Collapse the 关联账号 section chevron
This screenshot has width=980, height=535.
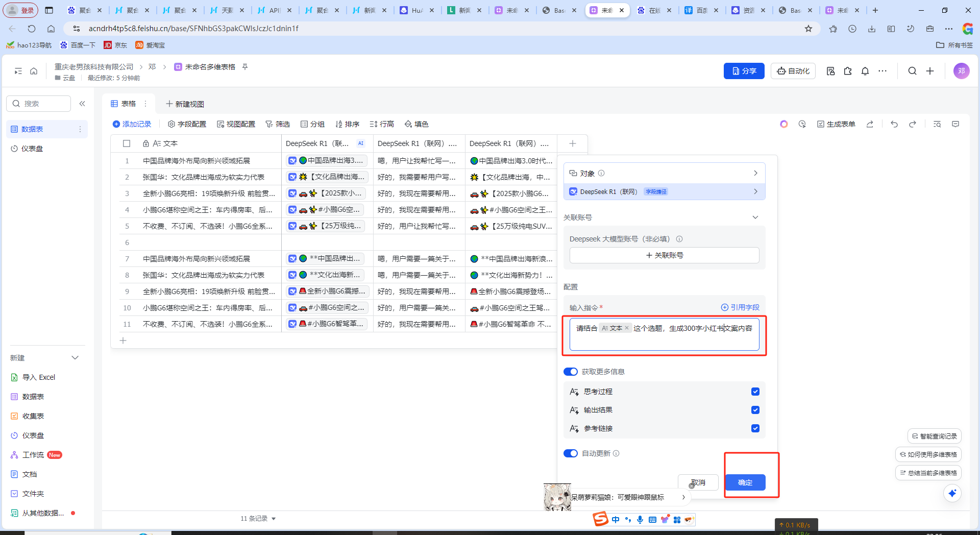(755, 217)
